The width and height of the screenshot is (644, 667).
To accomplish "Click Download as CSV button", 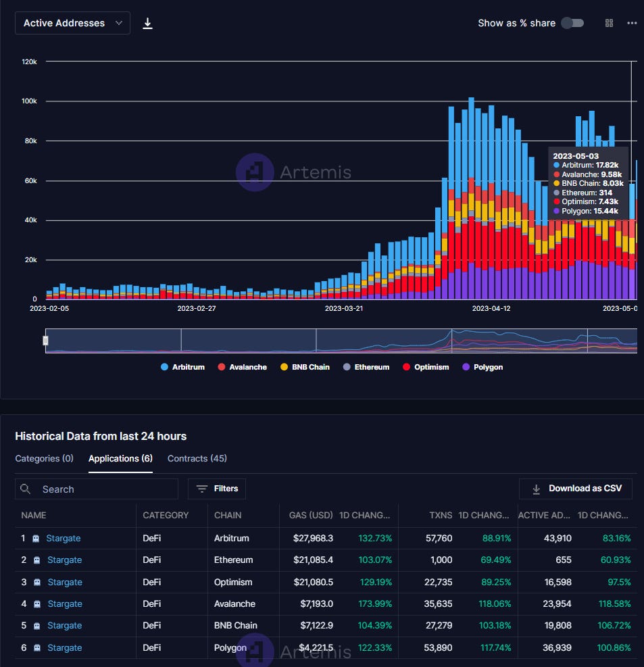I will tap(576, 489).
